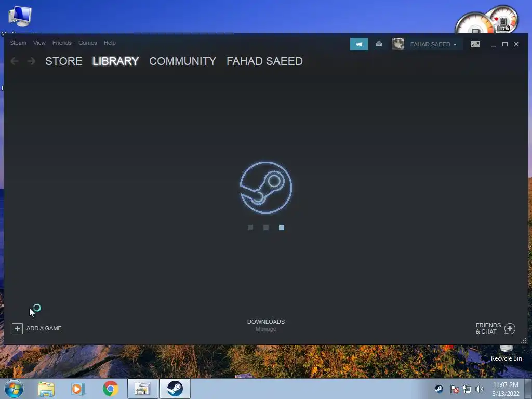This screenshot has width=532, height=399.
Task: Click the Steam window resize grip
Action: click(524, 340)
